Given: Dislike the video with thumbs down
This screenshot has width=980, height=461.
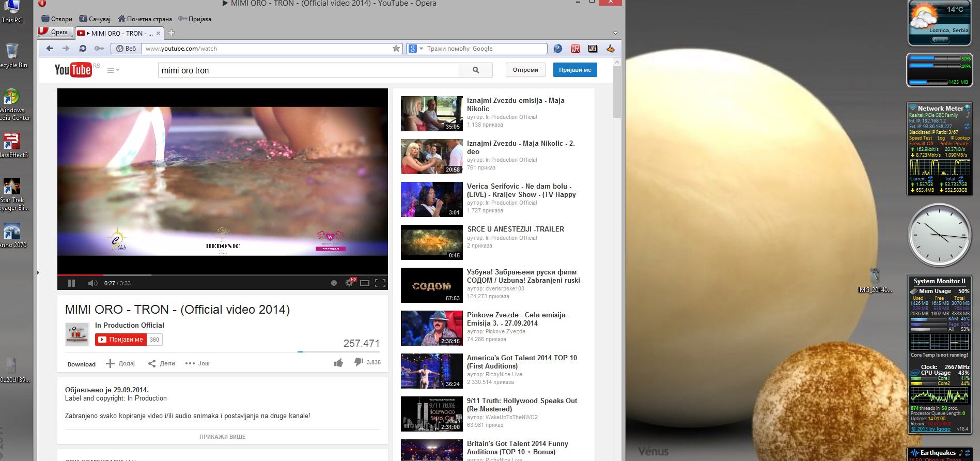Looking at the screenshot, I should point(359,362).
